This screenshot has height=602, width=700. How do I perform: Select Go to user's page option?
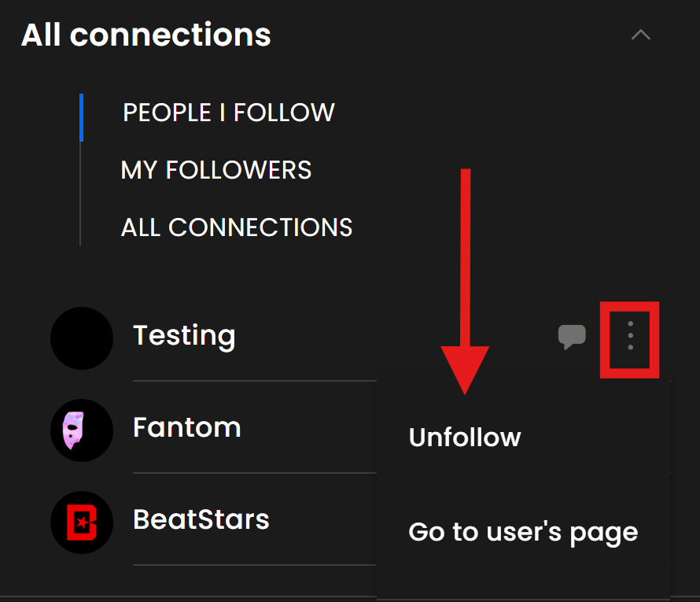[523, 532]
